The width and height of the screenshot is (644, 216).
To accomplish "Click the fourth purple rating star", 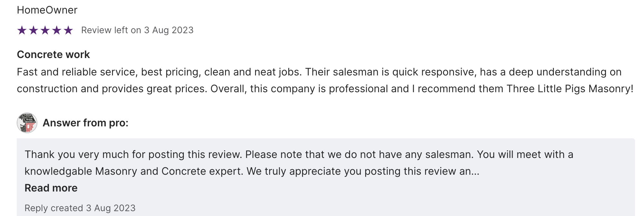I will click(x=57, y=30).
